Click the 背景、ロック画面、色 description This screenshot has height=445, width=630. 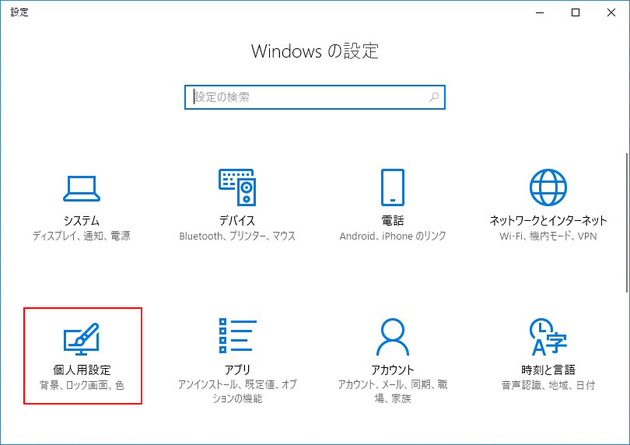82,385
